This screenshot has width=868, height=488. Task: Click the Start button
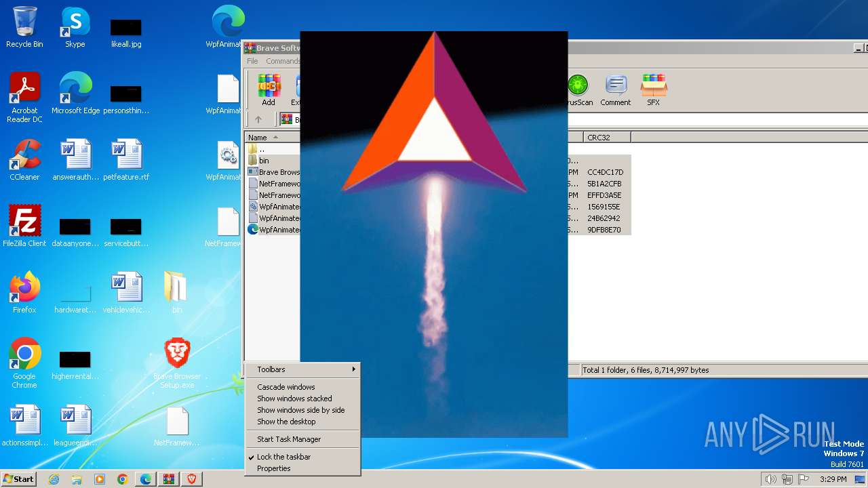point(18,479)
